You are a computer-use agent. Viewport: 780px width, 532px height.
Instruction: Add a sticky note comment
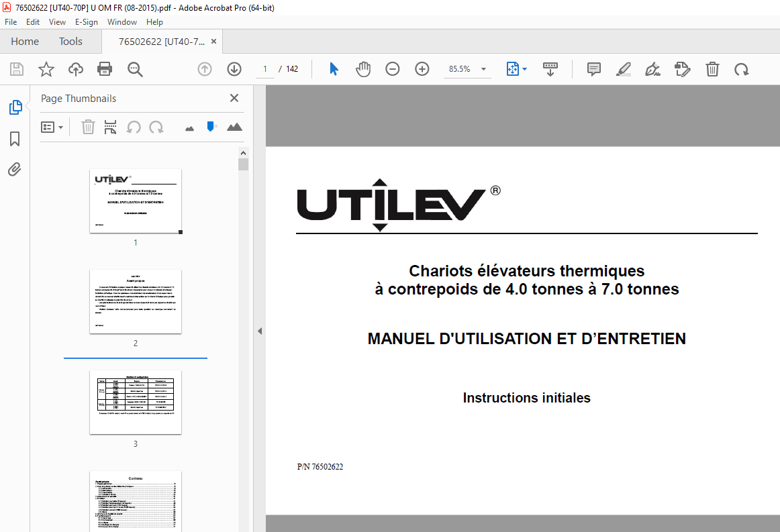coord(593,68)
